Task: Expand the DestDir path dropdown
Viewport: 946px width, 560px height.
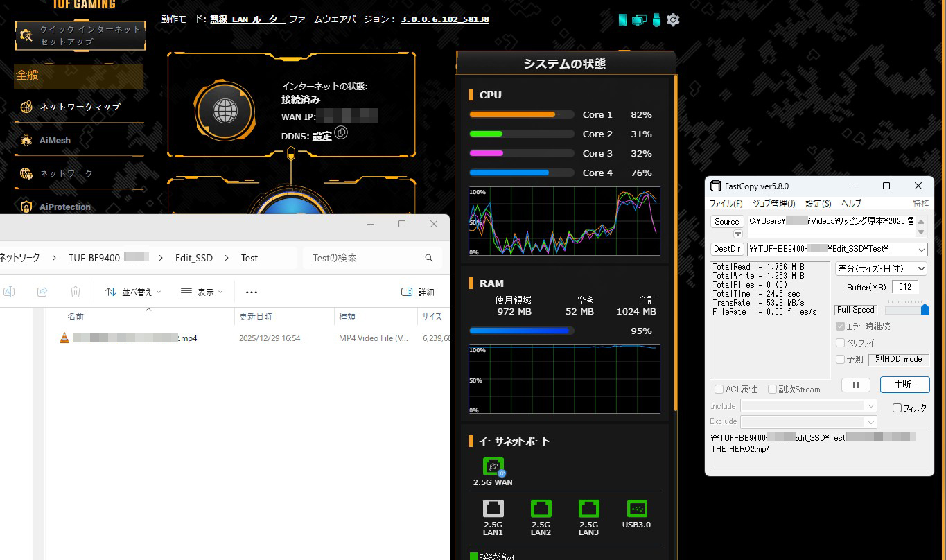Action: (922, 250)
